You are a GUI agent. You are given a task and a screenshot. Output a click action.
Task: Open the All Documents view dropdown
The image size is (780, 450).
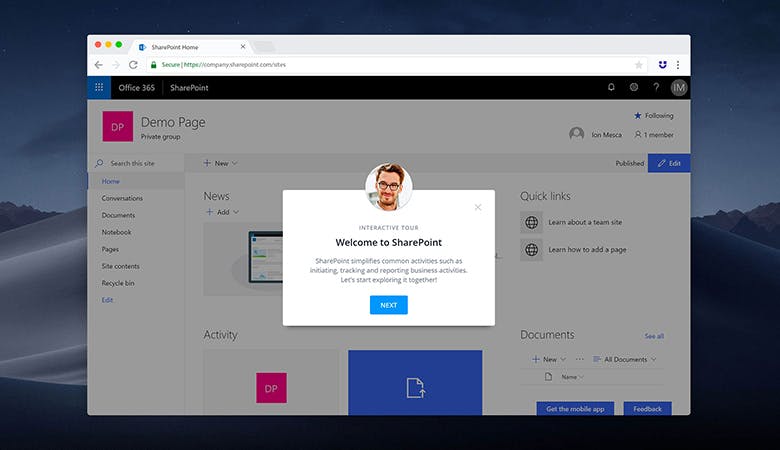625,359
